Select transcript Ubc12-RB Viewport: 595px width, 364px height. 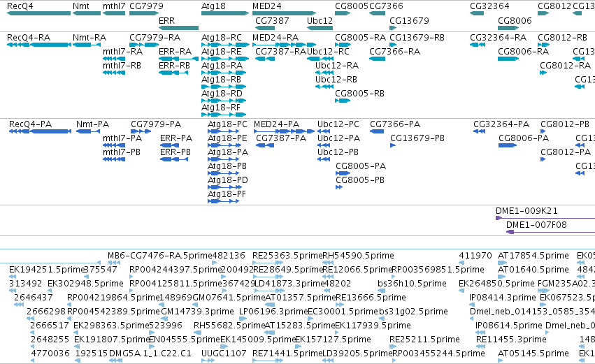[324, 87]
